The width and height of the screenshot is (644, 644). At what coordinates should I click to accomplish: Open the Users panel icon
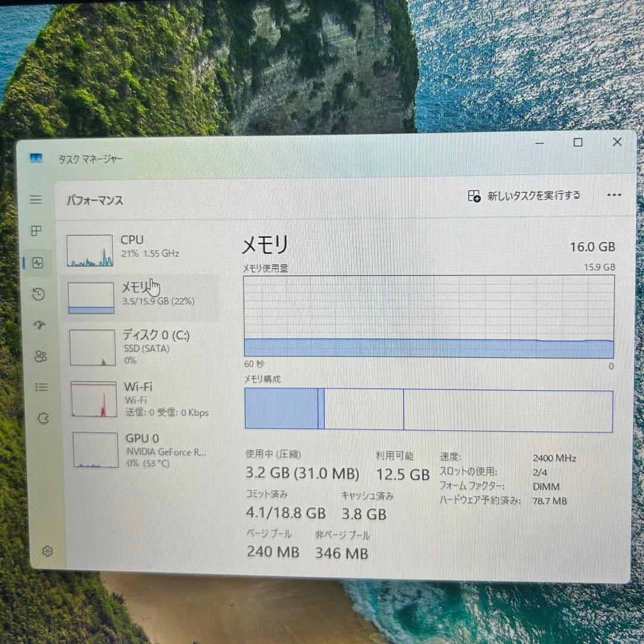click(39, 356)
